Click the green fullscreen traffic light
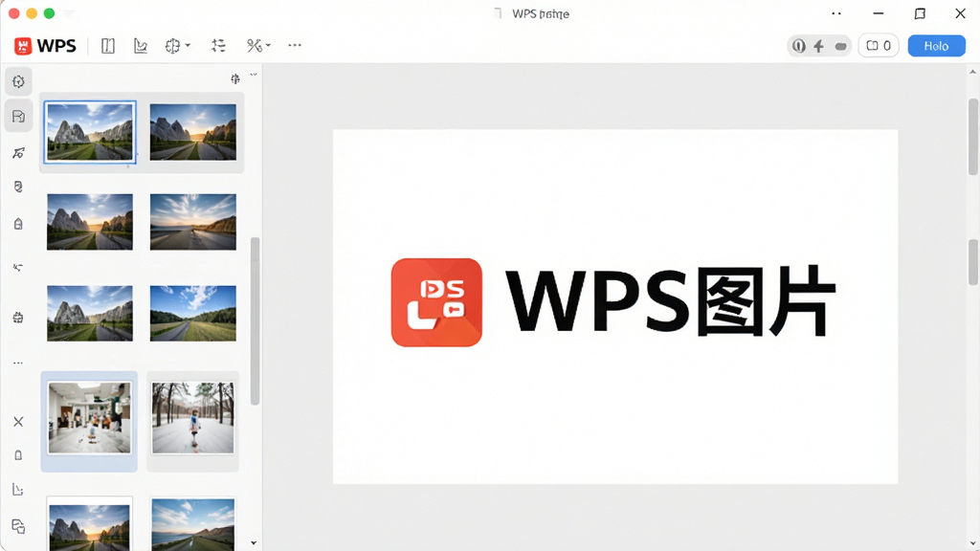 pyautogui.click(x=49, y=13)
